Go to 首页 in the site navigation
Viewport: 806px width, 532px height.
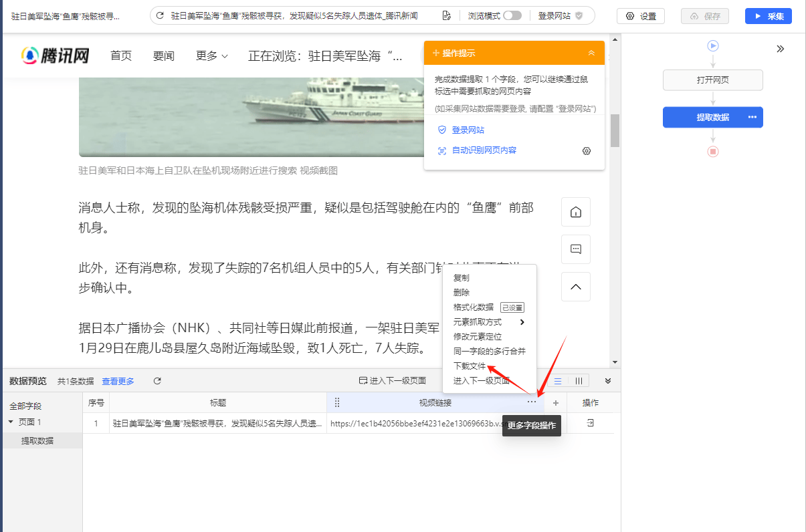pos(121,55)
